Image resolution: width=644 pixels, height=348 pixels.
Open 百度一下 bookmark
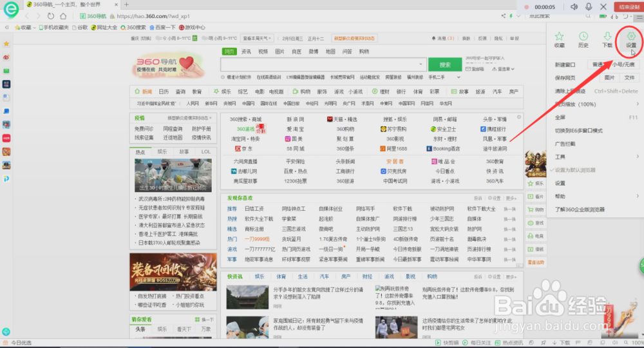pyautogui.click(x=163, y=28)
